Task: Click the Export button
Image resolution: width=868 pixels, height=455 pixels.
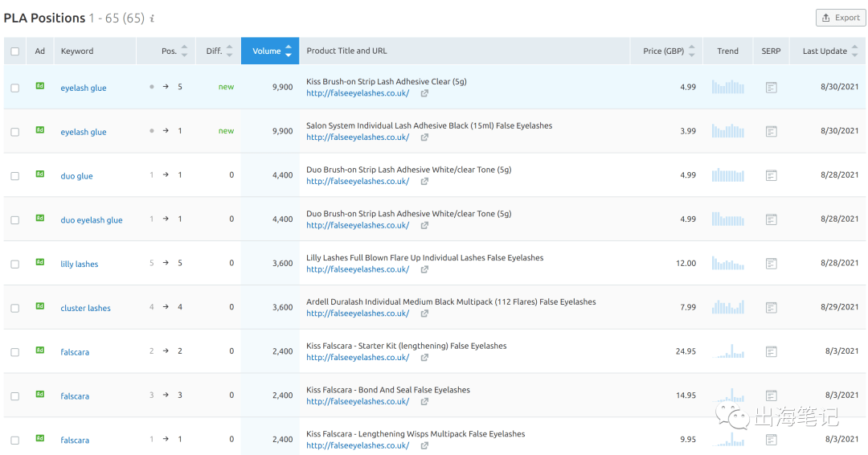Action: pos(841,18)
